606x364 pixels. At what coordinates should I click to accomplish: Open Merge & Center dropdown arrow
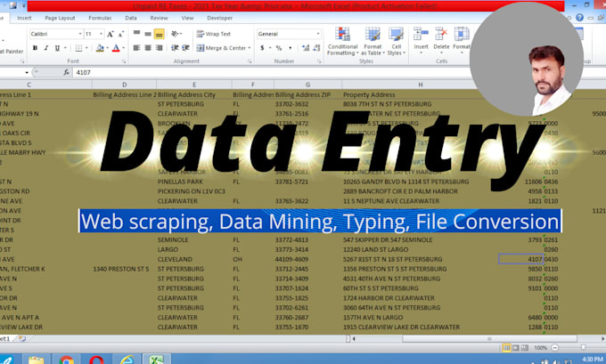point(250,48)
